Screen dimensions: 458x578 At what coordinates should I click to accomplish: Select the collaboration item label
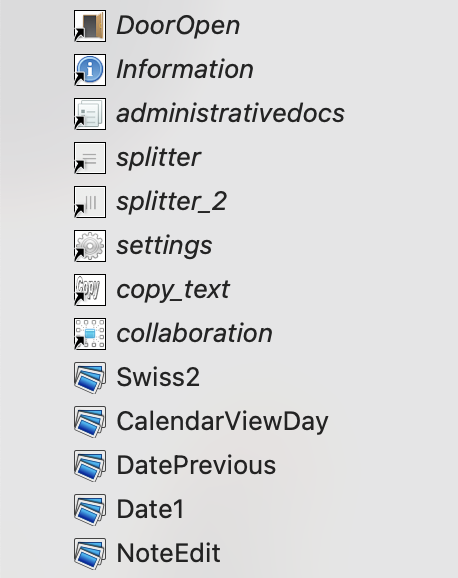[x=194, y=333]
